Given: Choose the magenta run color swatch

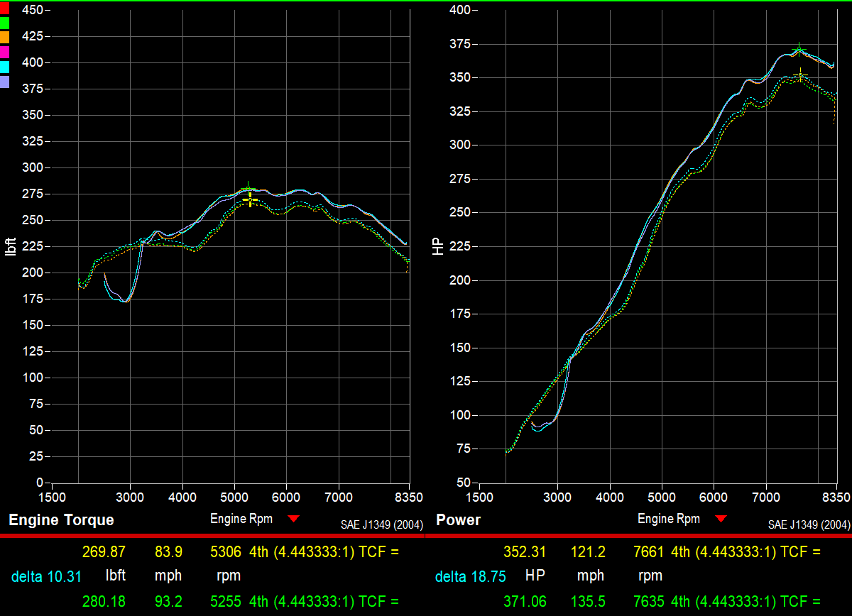Looking at the screenshot, I should click(4, 52).
